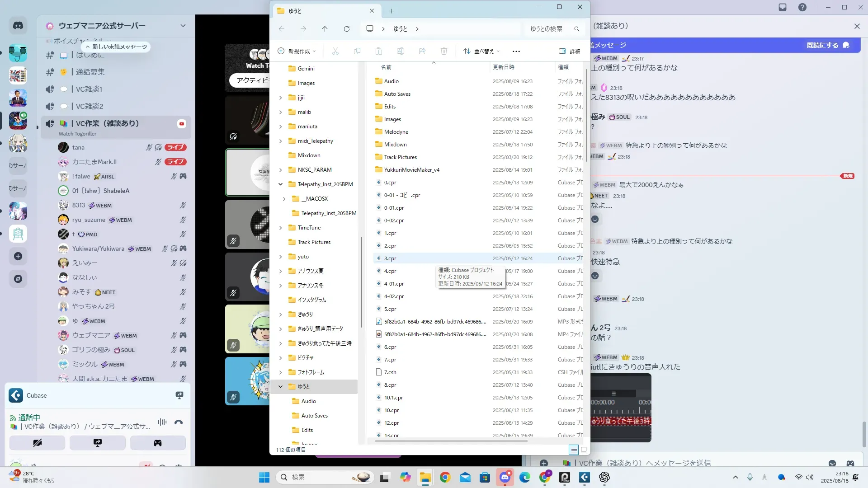Click the Explorer refresh icon
868x488 pixels.
(346, 29)
